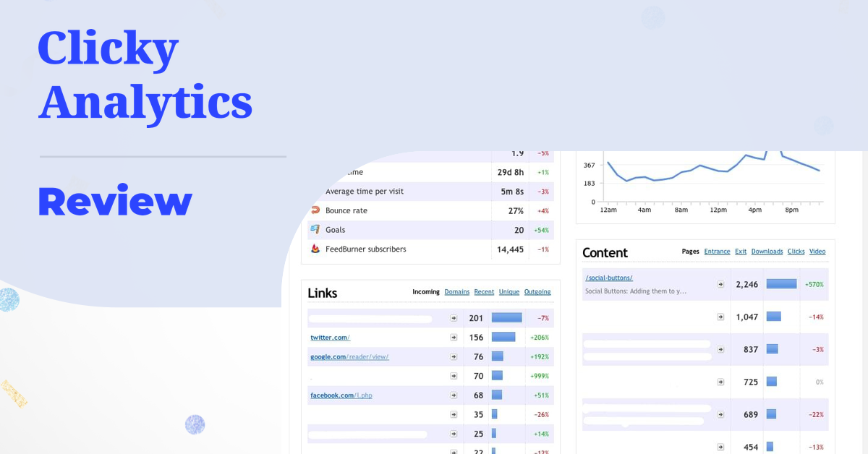Select the Incoming tab in Links panel
The height and width of the screenshot is (454, 868).
(426, 292)
